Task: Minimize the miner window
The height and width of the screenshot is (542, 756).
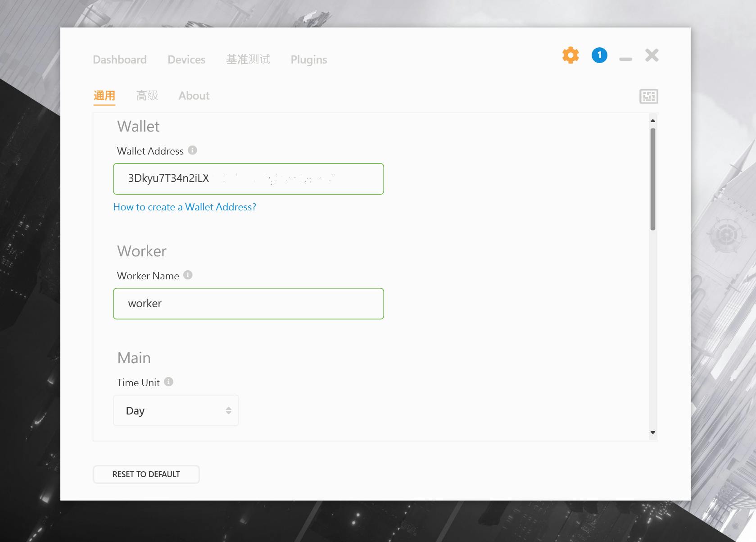Action: 625,59
